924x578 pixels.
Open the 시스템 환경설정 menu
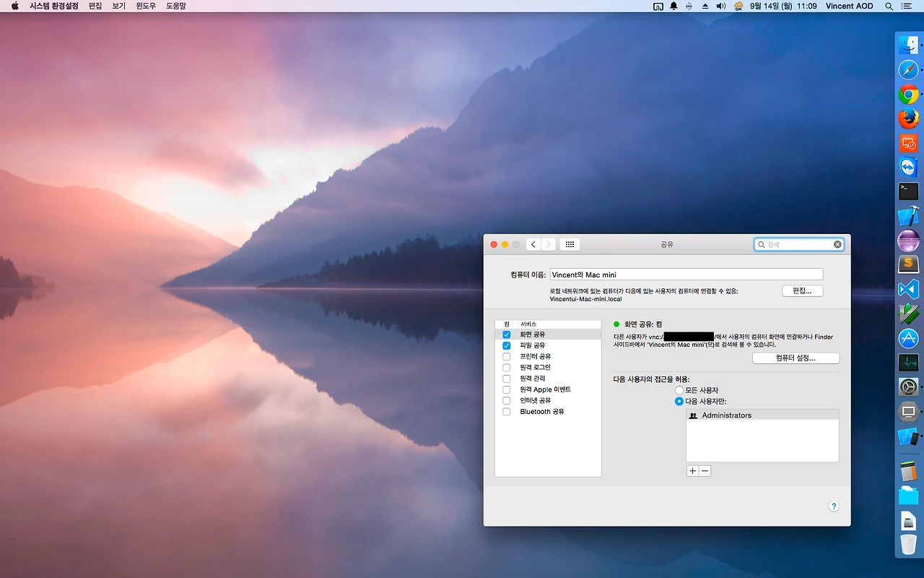54,6
